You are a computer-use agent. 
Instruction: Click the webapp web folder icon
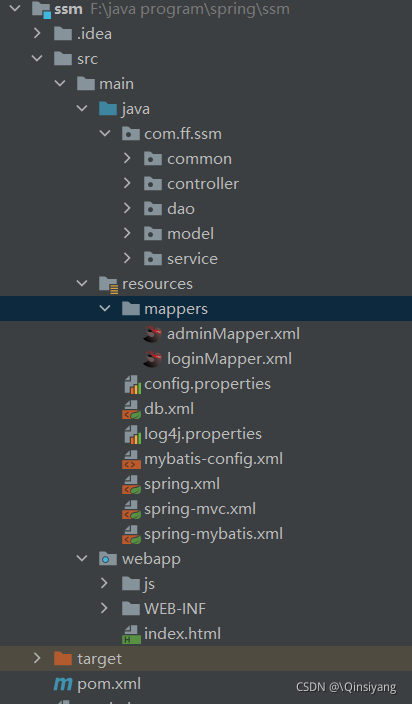(x=108, y=559)
